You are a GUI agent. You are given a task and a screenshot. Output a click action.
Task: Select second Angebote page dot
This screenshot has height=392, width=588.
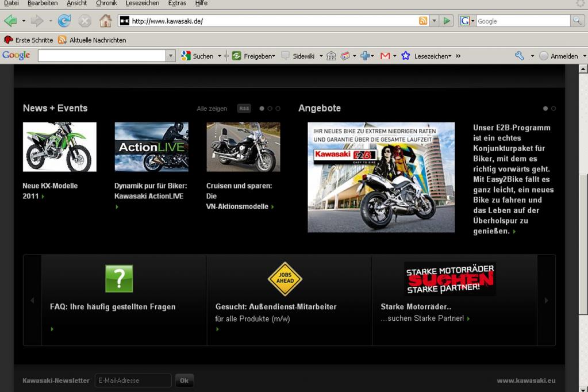click(554, 109)
